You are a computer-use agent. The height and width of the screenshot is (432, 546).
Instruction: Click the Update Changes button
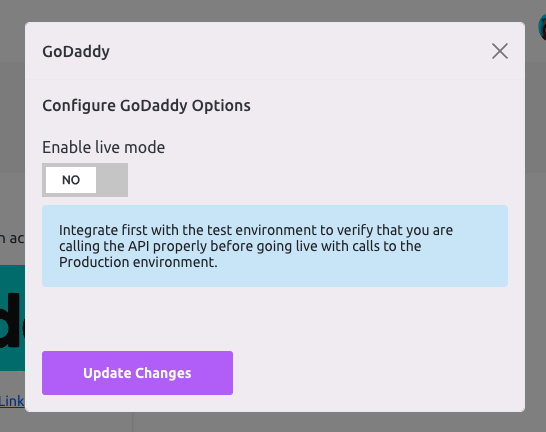[x=138, y=373]
